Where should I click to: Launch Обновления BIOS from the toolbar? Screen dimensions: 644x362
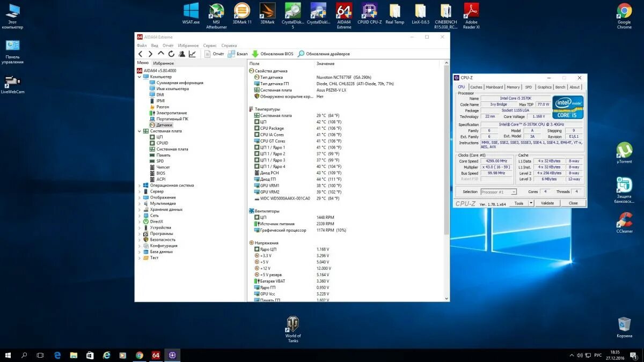click(273, 54)
